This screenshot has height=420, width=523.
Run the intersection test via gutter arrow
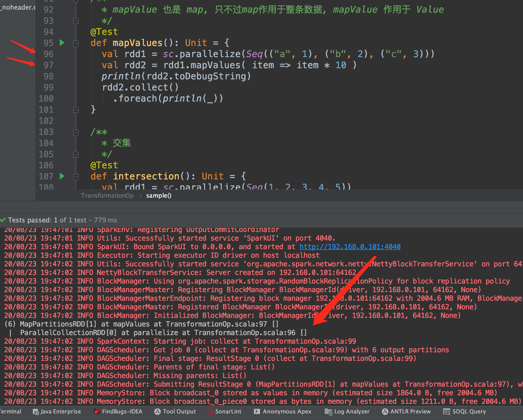click(x=62, y=176)
